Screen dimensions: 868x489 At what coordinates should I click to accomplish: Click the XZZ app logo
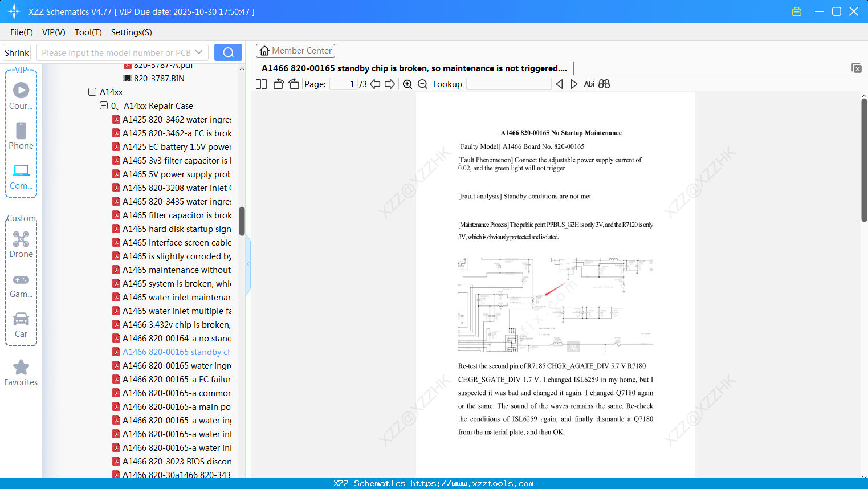(14, 11)
